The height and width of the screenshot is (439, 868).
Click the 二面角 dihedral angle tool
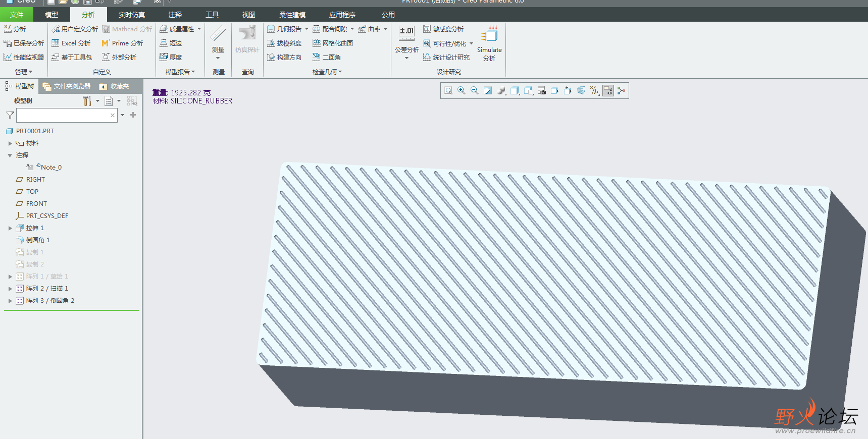[x=327, y=58]
